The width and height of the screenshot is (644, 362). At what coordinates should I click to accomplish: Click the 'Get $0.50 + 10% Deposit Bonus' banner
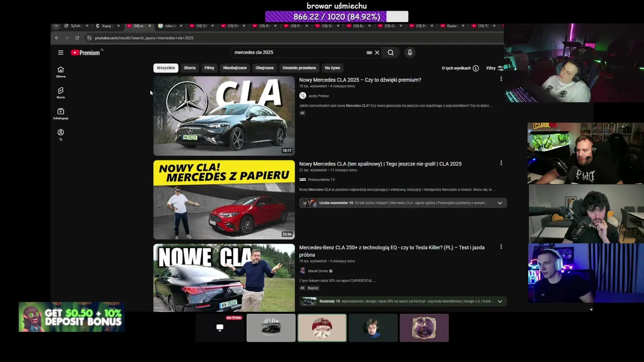click(x=71, y=317)
